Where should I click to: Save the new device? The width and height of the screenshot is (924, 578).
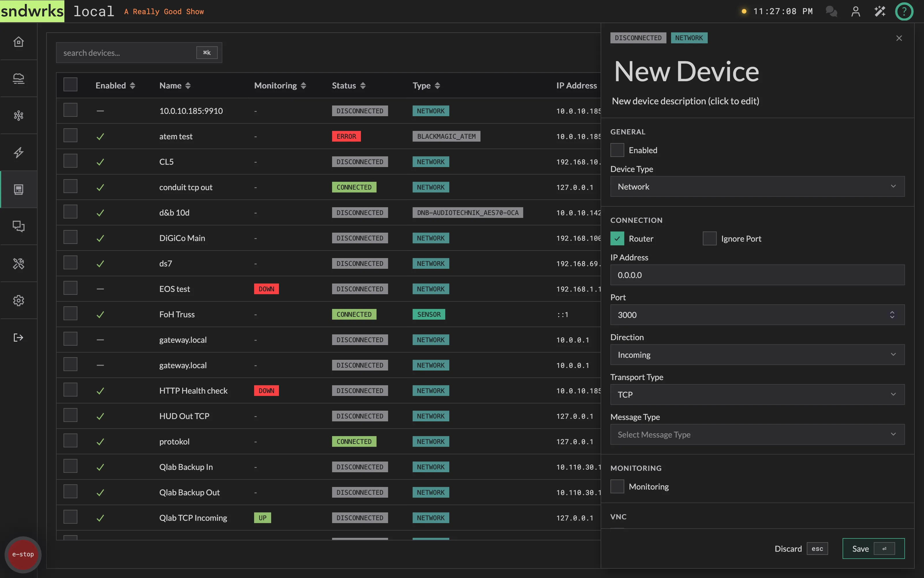click(873, 549)
